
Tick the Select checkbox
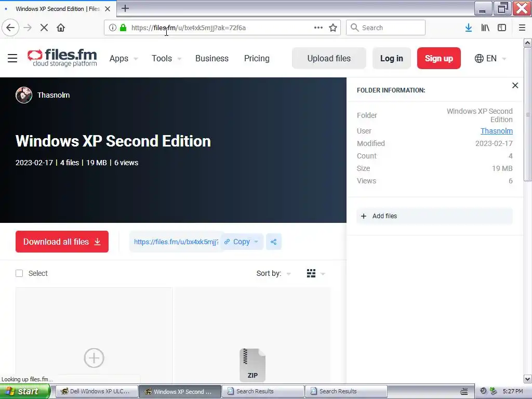pos(19,273)
